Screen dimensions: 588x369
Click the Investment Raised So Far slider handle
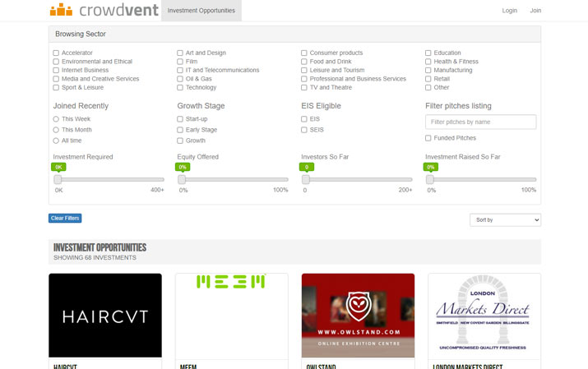(x=430, y=179)
